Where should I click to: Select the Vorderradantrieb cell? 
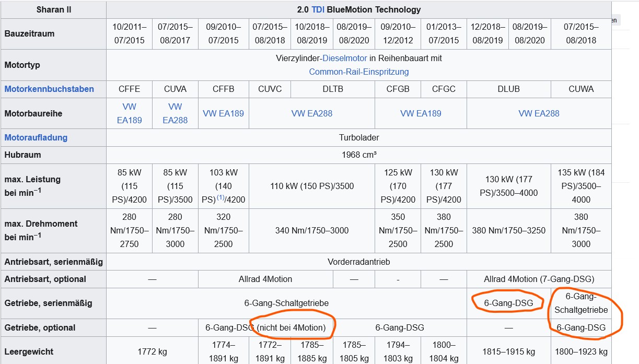point(359,262)
